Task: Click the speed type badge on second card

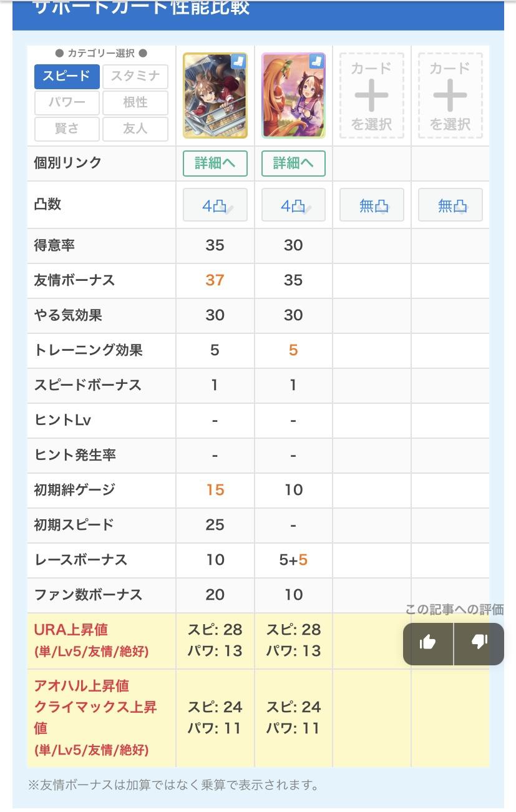Action: tap(317, 61)
